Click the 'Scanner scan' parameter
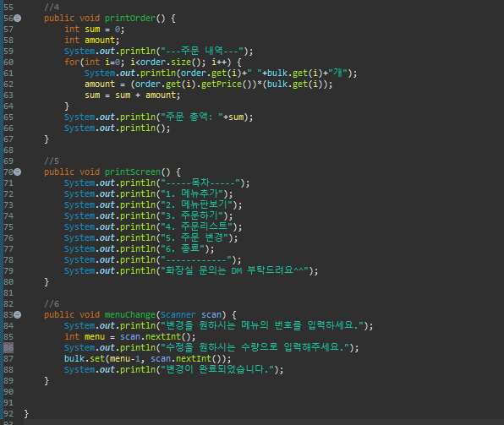The width and height of the screenshot is (504, 425). [x=191, y=315]
